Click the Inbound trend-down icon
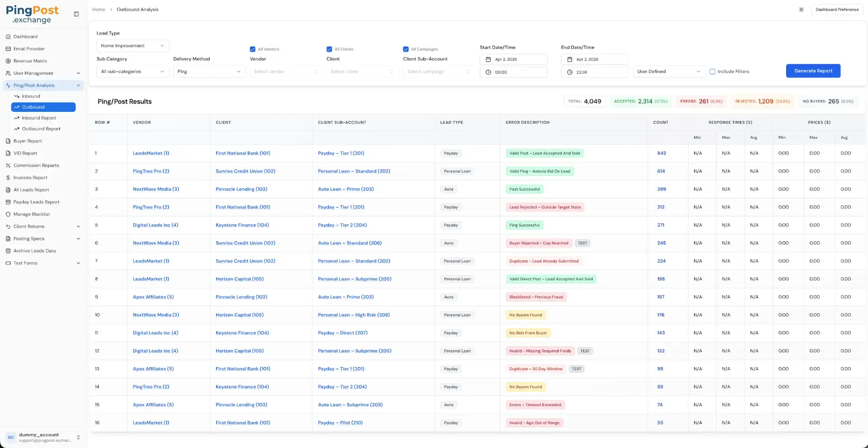This screenshot has height=448, width=868. tap(17, 96)
